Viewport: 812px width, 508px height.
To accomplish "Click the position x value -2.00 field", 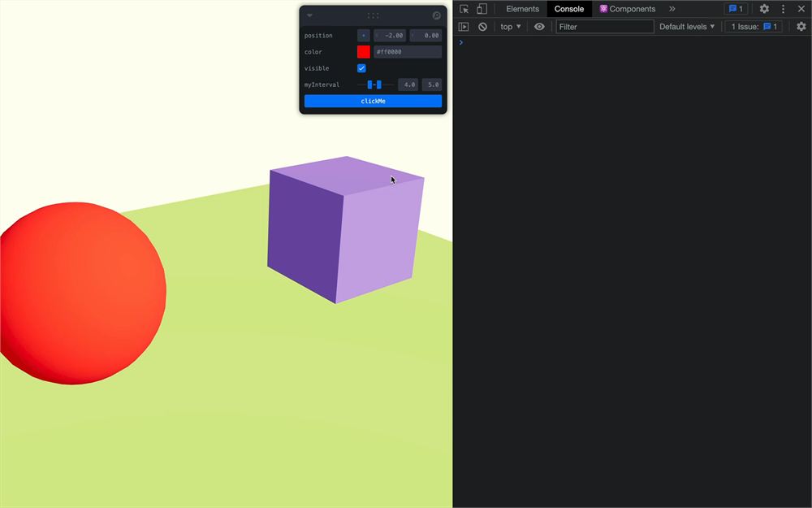I will (390, 35).
